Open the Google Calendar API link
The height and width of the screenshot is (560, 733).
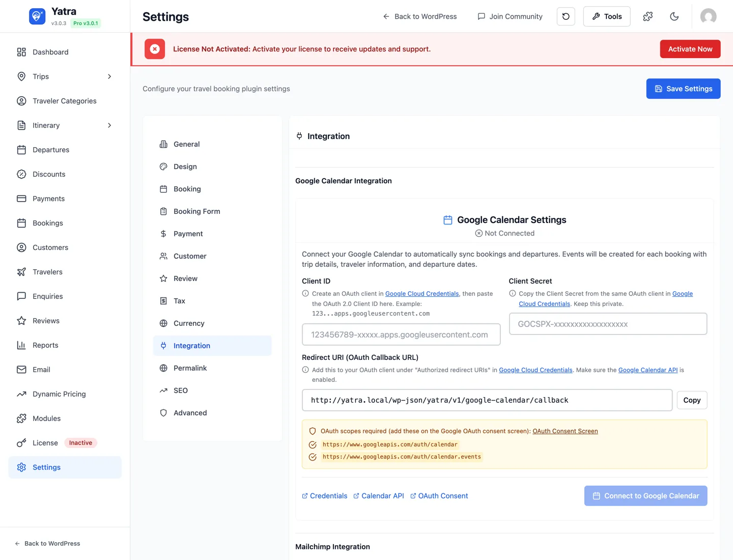648,370
